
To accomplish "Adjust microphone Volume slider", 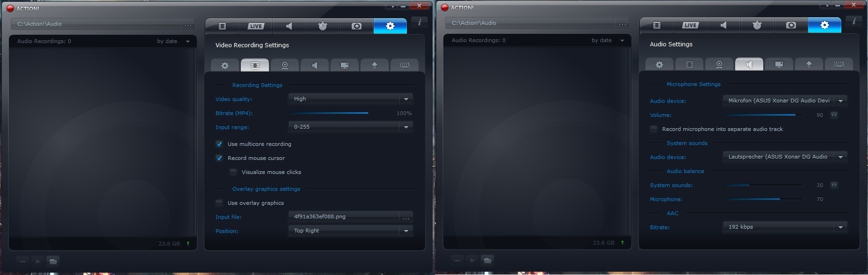I will [x=764, y=115].
